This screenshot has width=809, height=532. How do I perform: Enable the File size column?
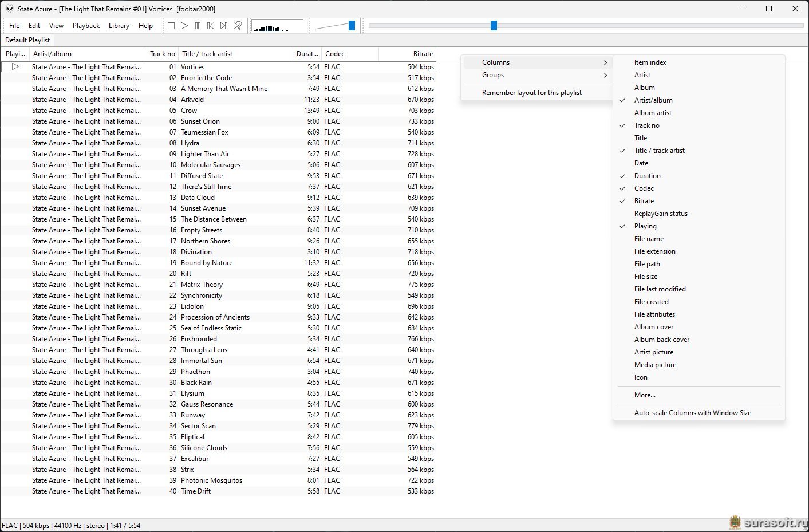(x=698, y=277)
